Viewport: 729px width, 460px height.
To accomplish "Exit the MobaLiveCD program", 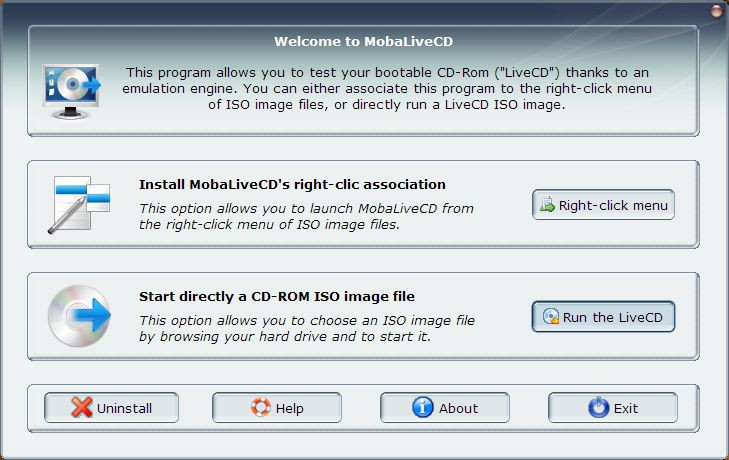I will tap(613, 408).
